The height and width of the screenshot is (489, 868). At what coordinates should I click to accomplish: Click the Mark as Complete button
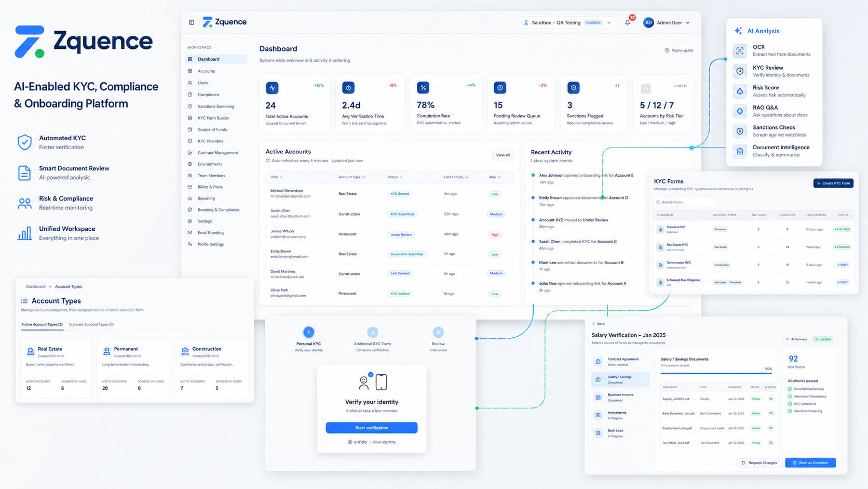(x=810, y=462)
